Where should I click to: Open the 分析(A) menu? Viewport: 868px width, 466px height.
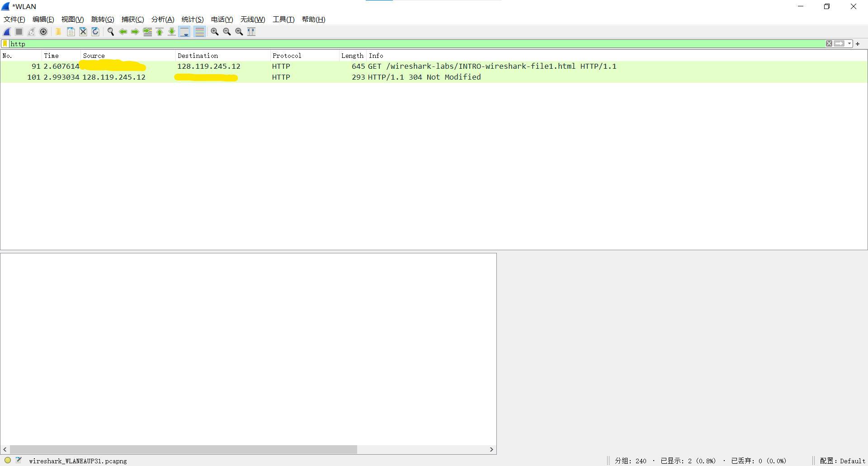pyautogui.click(x=163, y=19)
